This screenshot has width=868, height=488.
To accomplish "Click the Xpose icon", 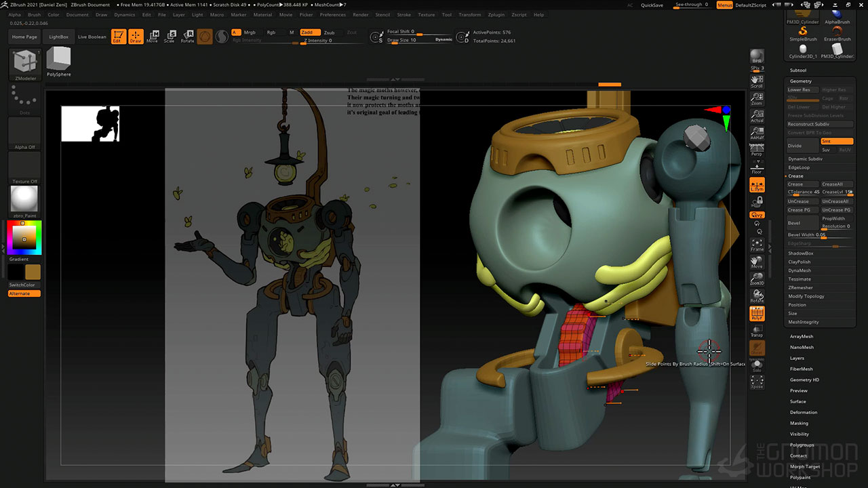I will pyautogui.click(x=757, y=382).
